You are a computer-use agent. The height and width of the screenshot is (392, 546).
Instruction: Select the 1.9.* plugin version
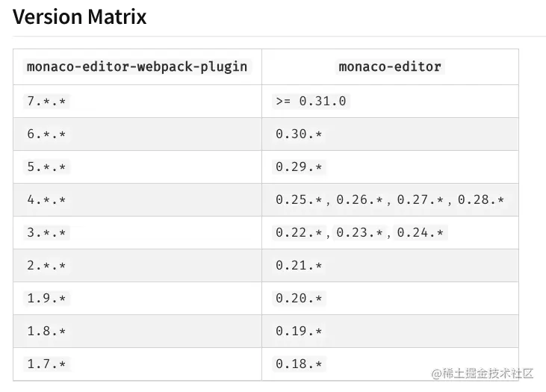pyautogui.click(x=46, y=299)
